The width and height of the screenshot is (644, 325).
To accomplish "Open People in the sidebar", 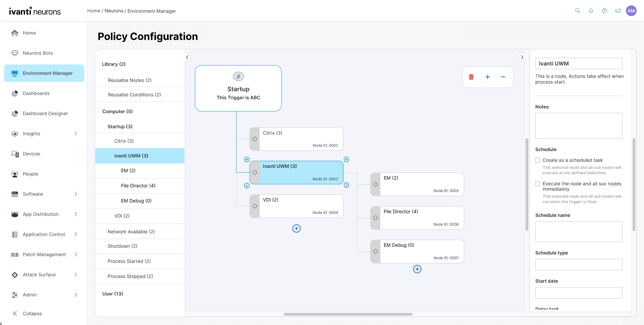I will click(x=44, y=174).
